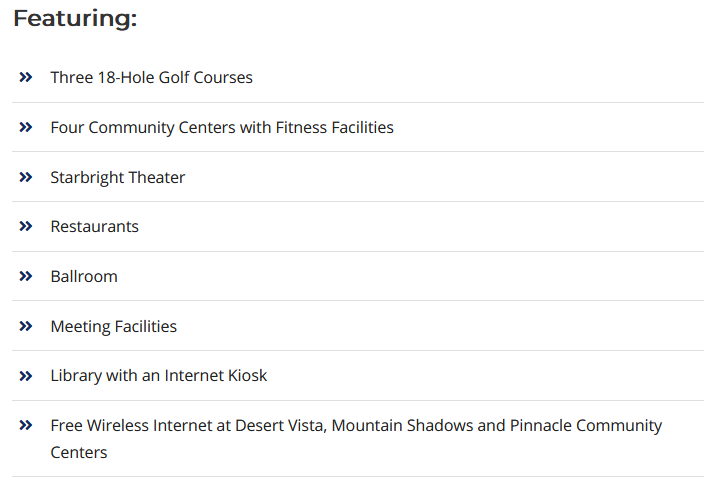
Task: Click the Three 18-Hole Golf Courses text
Action: point(151,77)
